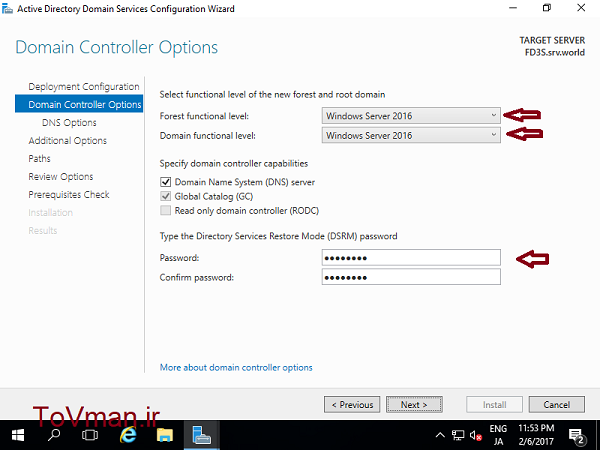
Task: Launch Internet Explorer from taskbar
Action: coord(128,435)
